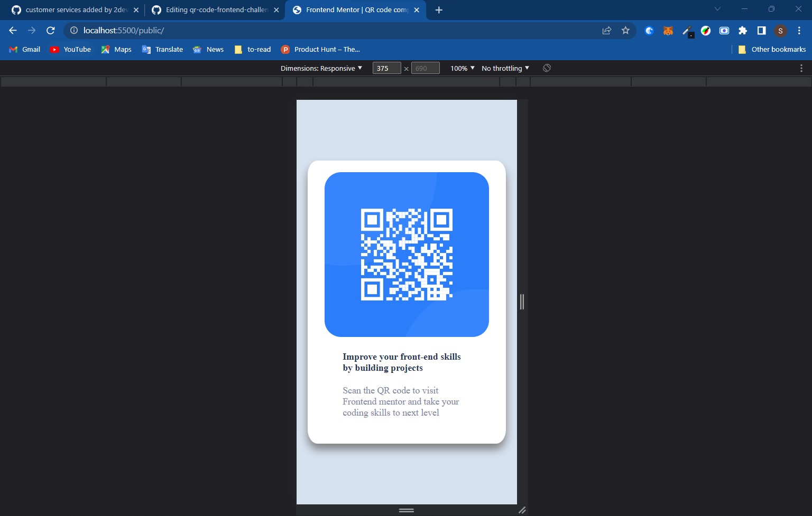Open the Extensions puzzle piece menu
The width and height of the screenshot is (812, 516).
[743, 31]
